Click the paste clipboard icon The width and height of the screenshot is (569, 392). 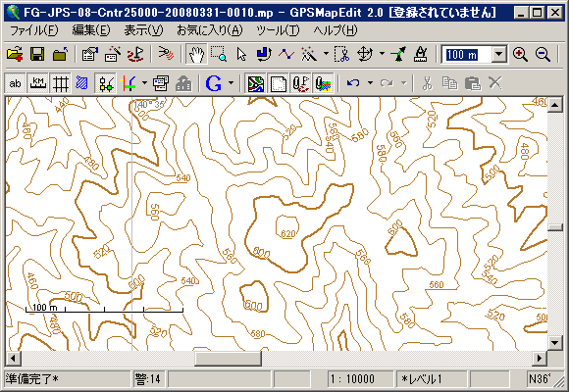(x=473, y=83)
